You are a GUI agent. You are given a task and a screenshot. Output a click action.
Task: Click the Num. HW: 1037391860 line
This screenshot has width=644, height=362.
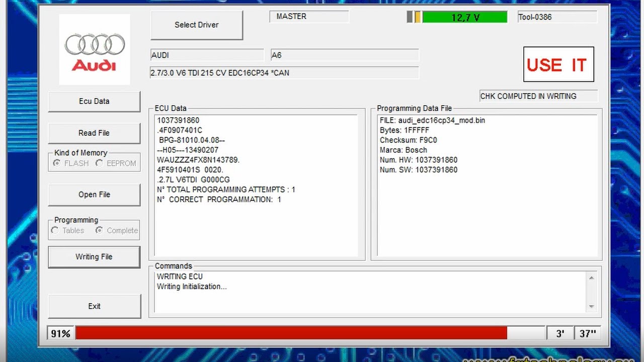coord(419,160)
